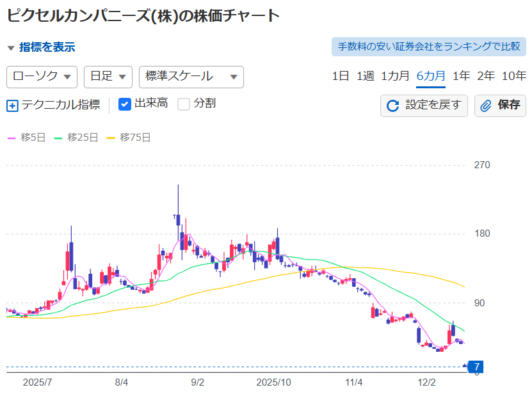Click the blue price tag showing 7
The height and width of the screenshot is (401, 532).
475,366
